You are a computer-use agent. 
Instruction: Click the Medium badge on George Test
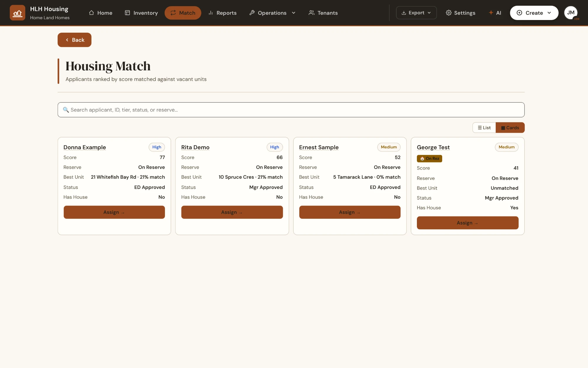pyautogui.click(x=507, y=147)
